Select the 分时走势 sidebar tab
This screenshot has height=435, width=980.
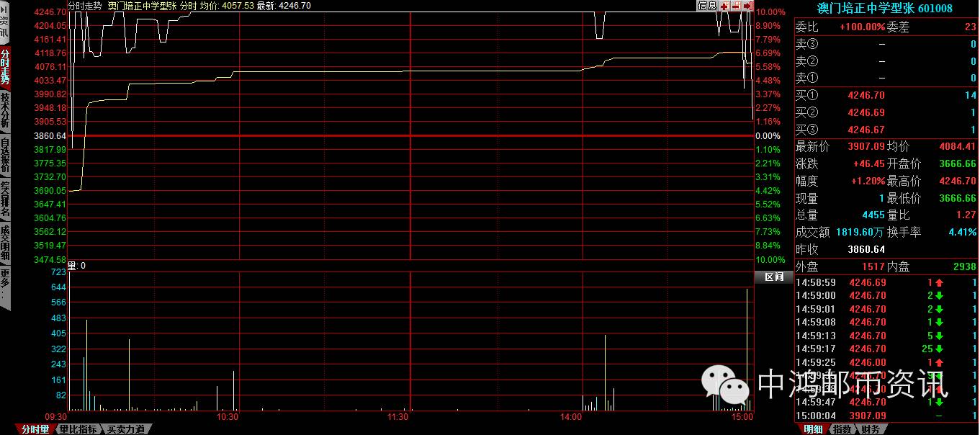[5, 66]
